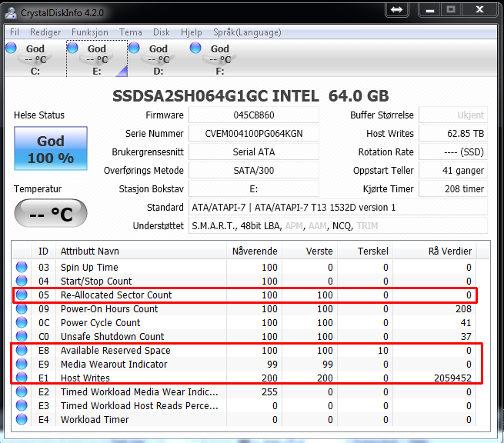Open the Funksjon menu
Screen dimensions: 504x443
90,32
